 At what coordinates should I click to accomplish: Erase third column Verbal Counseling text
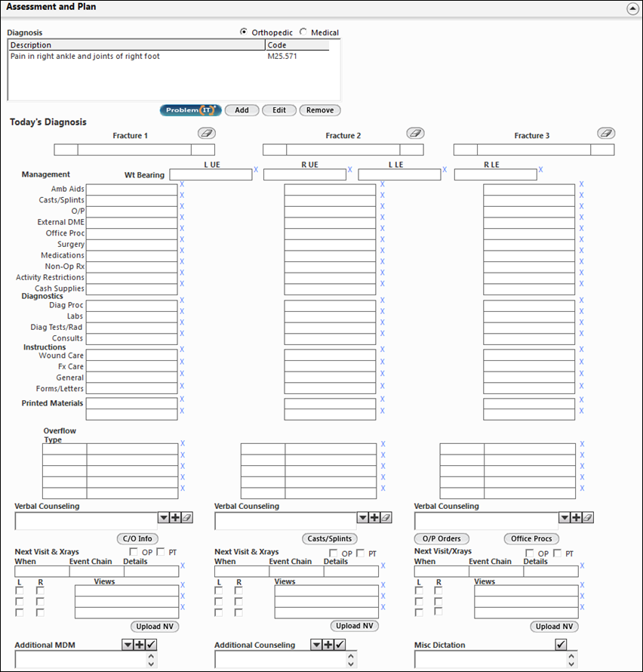click(x=588, y=518)
